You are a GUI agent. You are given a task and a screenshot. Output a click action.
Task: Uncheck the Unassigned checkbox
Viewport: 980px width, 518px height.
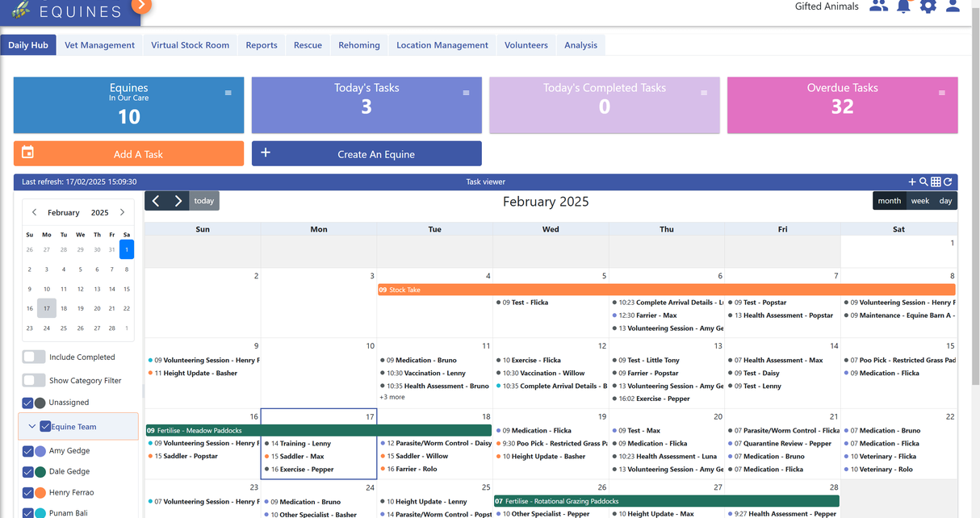click(x=27, y=403)
